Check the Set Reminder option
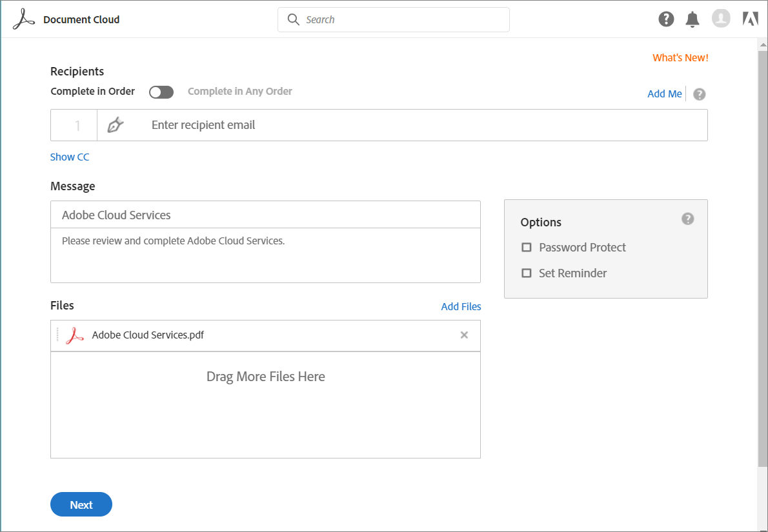This screenshot has height=532, width=768. (527, 273)
